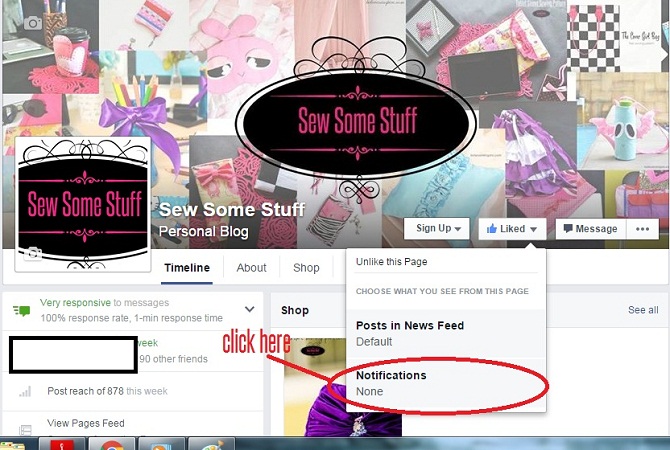Click the cover photo camera icon
Image resolution: width=670 pixels, height=450 pixels.
point(33,23)
